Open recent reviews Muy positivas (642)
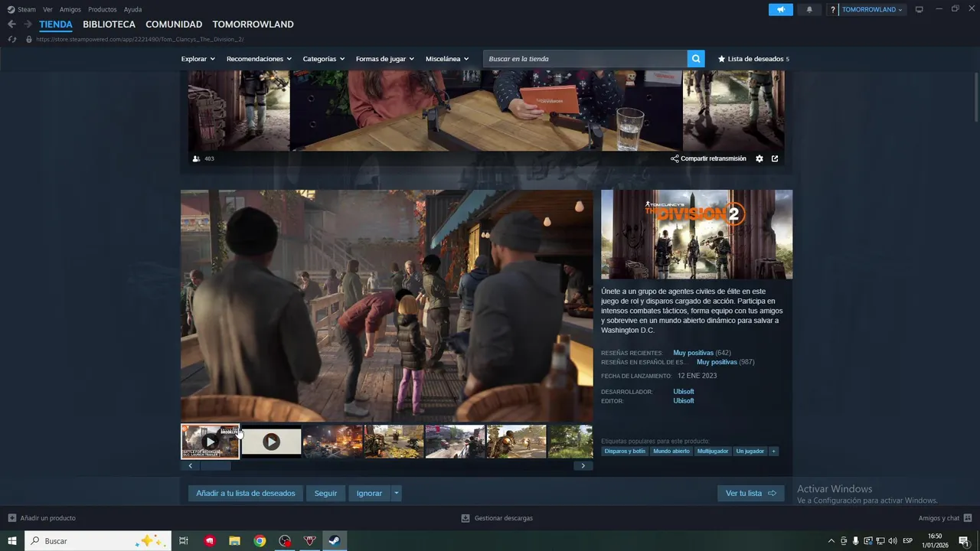 [x=701, y=353]
